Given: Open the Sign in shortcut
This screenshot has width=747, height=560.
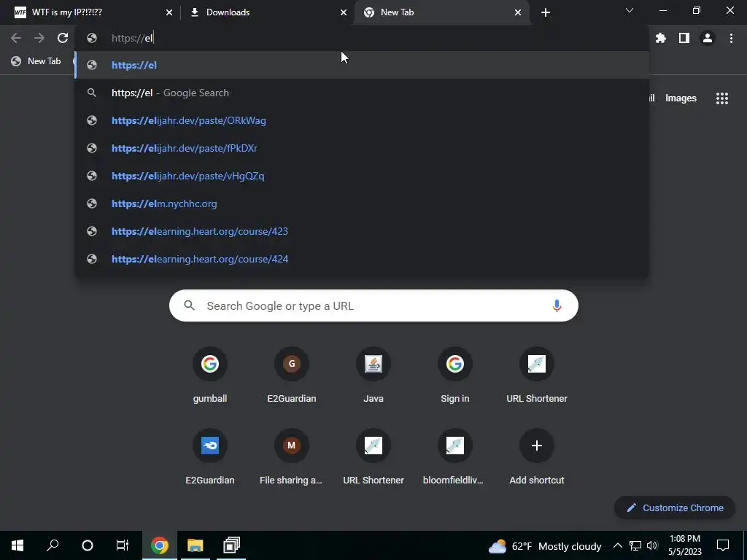Looking at the screenshot, I should pyautogui.click(x=455, y=376).
